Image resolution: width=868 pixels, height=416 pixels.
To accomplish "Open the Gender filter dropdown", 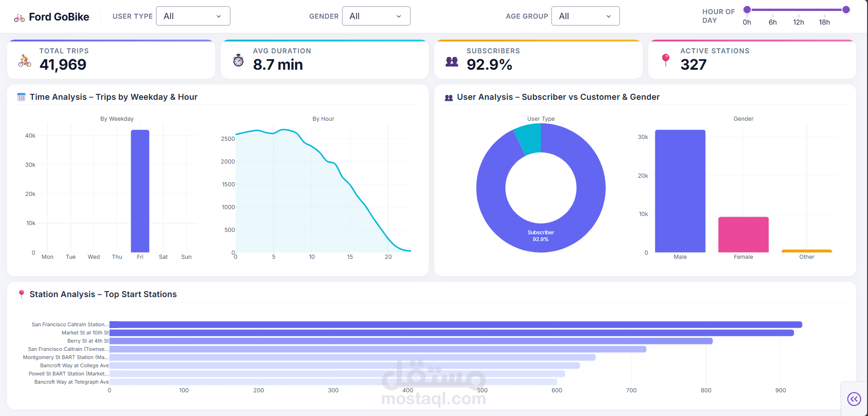I will [376, 15].
